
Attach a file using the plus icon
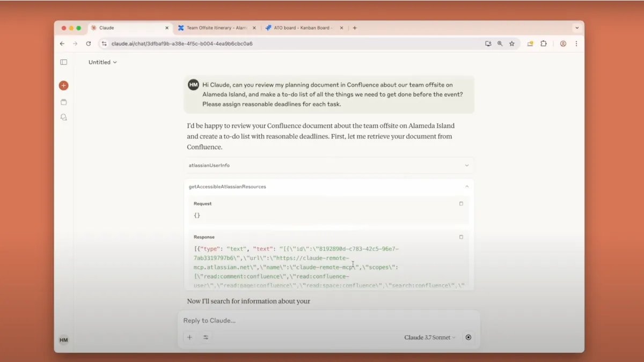coord(189,337)
